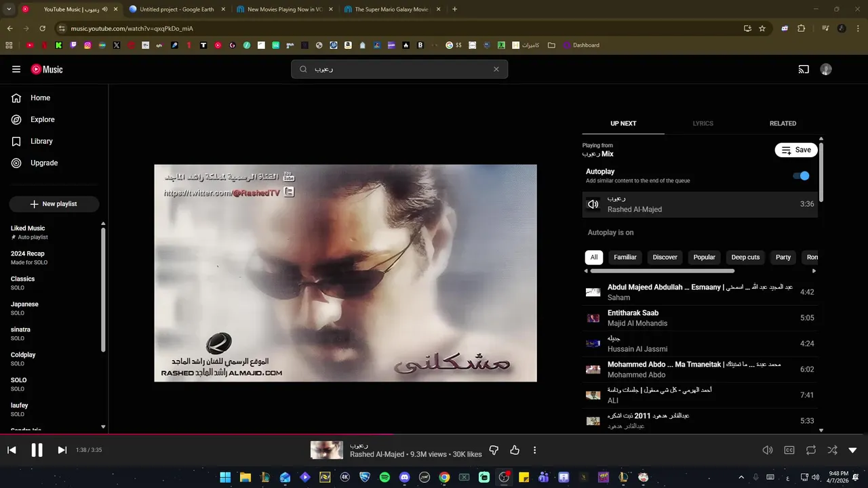Select the Popular filter chip

click(x=704, y=258)
